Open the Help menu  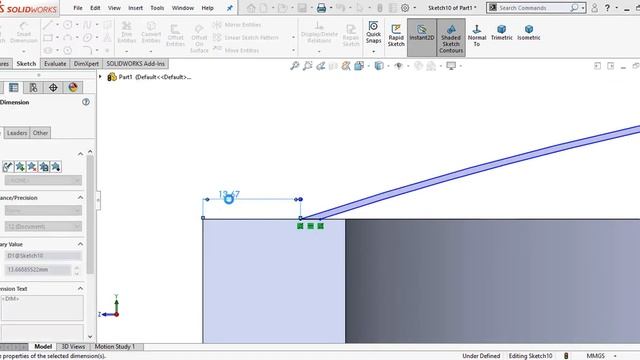tap(207, 8)
